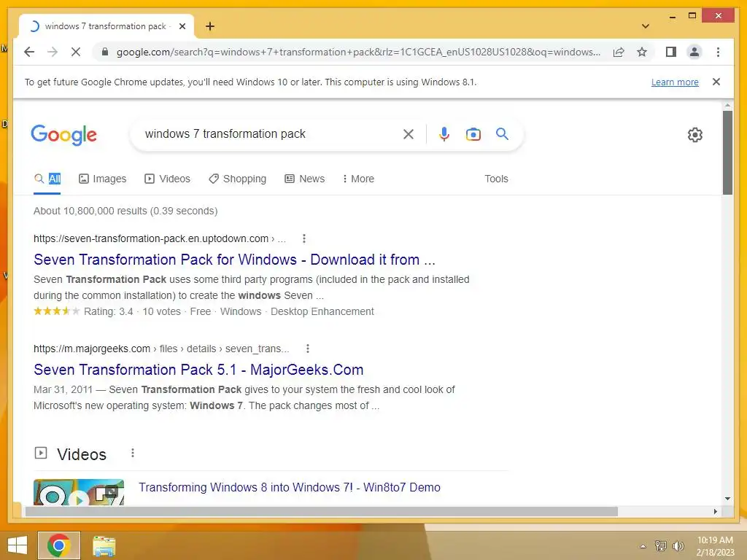Expand the More search categories menu
The width and height of the screenshot is (747, 560).
pos(358,179)
